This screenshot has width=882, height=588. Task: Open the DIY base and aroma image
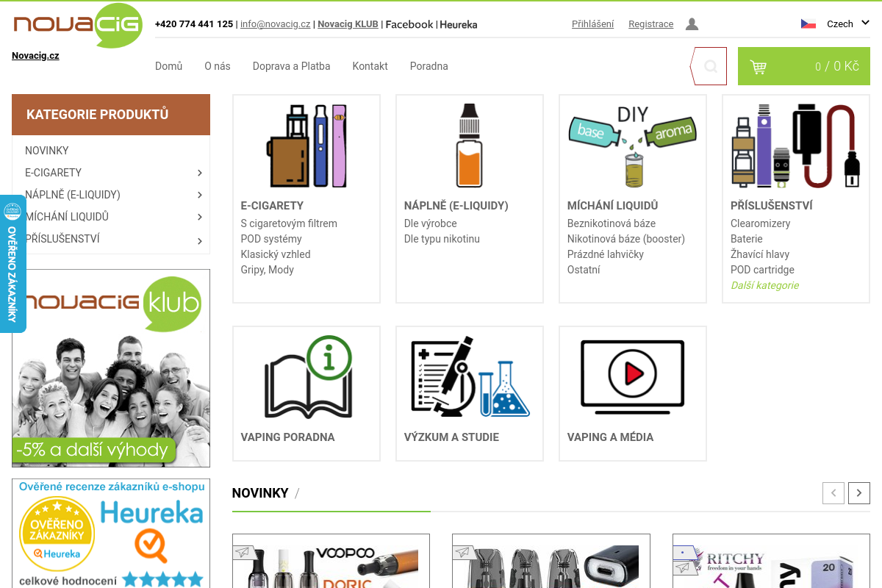point(633,146)
